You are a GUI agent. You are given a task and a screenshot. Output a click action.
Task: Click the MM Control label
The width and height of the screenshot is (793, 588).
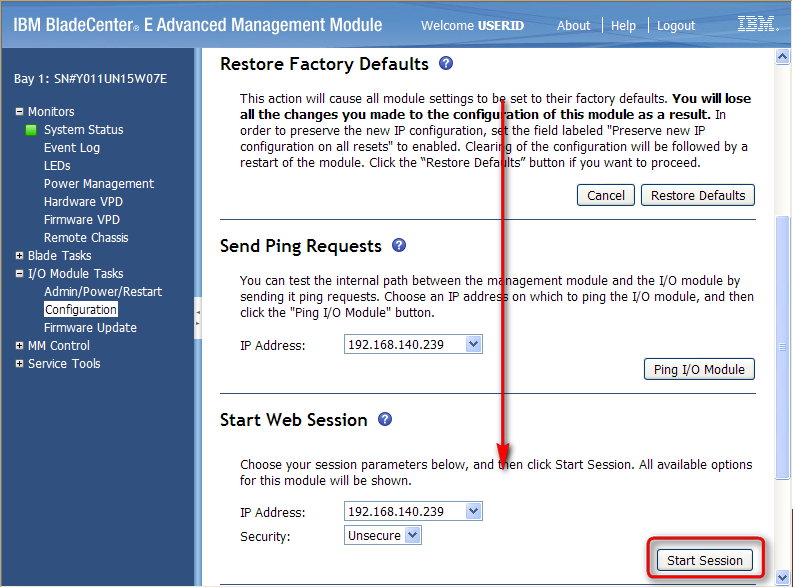[59, 346]
